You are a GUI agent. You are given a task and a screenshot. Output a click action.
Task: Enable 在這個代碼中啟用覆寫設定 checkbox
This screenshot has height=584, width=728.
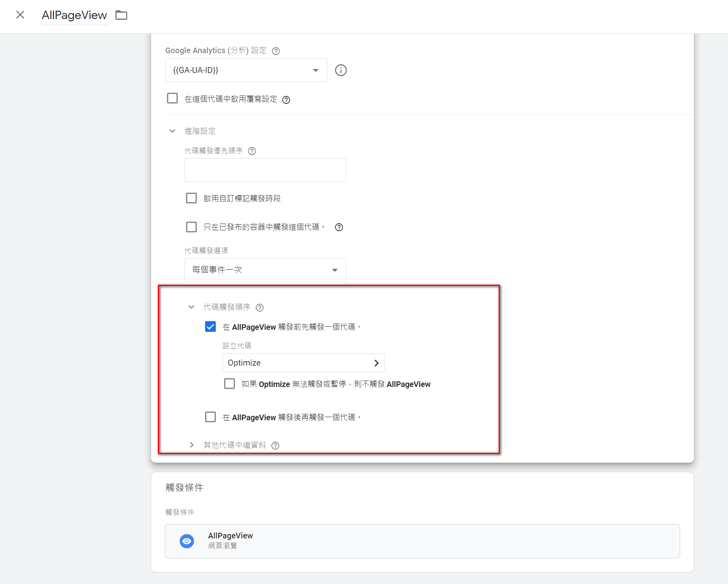pos(172,98)
